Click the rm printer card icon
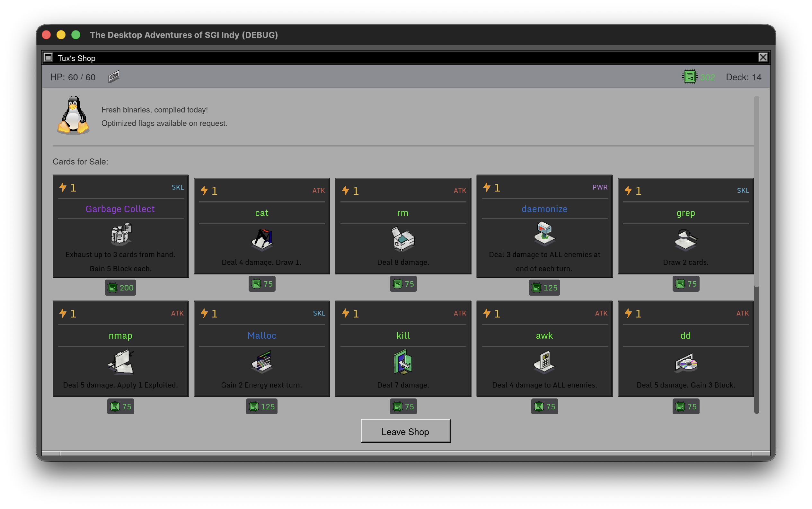Image resolution: width=812 pixels, height=509 pixels. pos(403,239)
